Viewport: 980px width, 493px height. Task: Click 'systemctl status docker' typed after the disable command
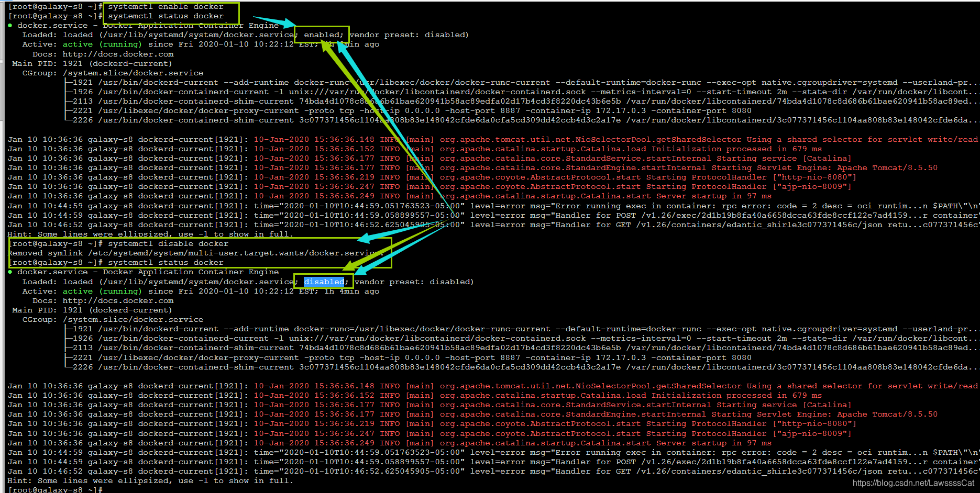(x=166, y=263)
